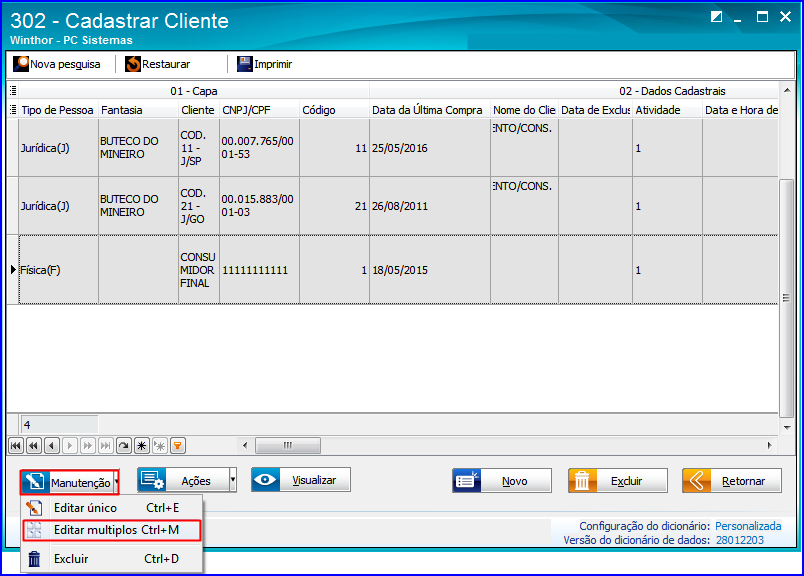
Task: Click the orange filter funnel icon
Action: click(177, 446)
